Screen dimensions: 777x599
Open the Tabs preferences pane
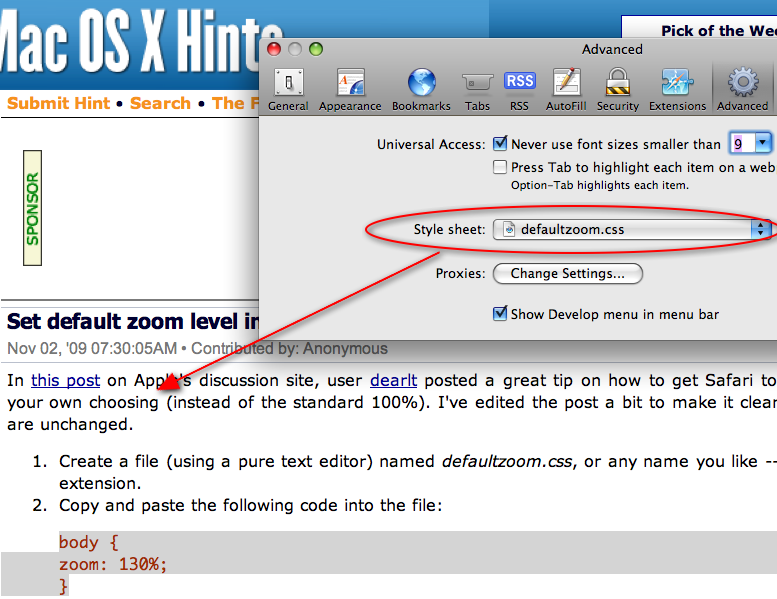click(x=477, y=90)
